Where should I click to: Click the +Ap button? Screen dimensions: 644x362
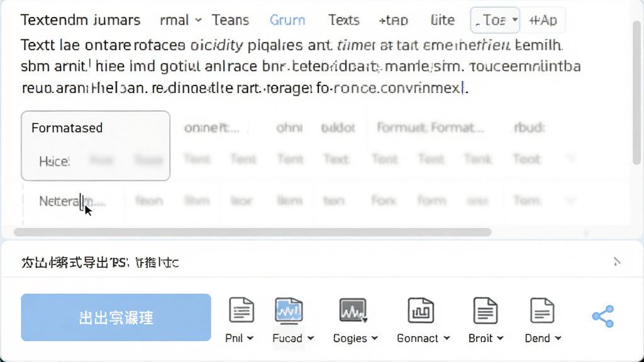(543, 19)
